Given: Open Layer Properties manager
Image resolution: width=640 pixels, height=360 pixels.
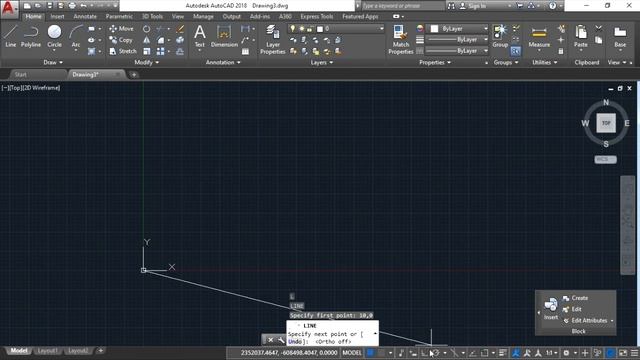Looking at the screenshot, I should click(273, 39).
